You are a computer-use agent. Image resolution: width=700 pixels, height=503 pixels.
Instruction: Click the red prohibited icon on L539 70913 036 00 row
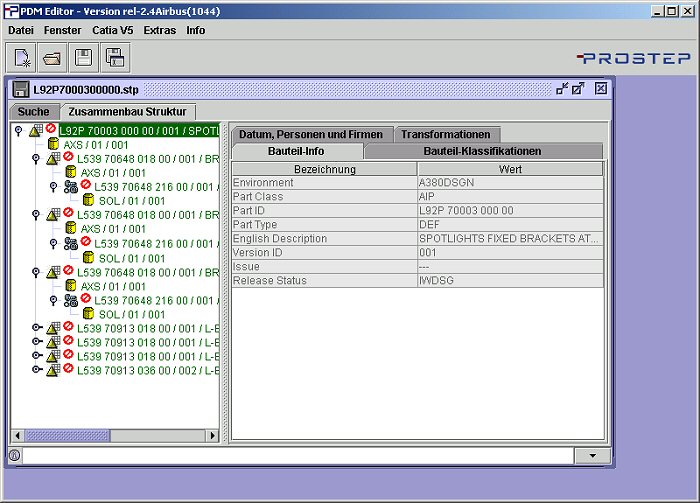point(68,368)
